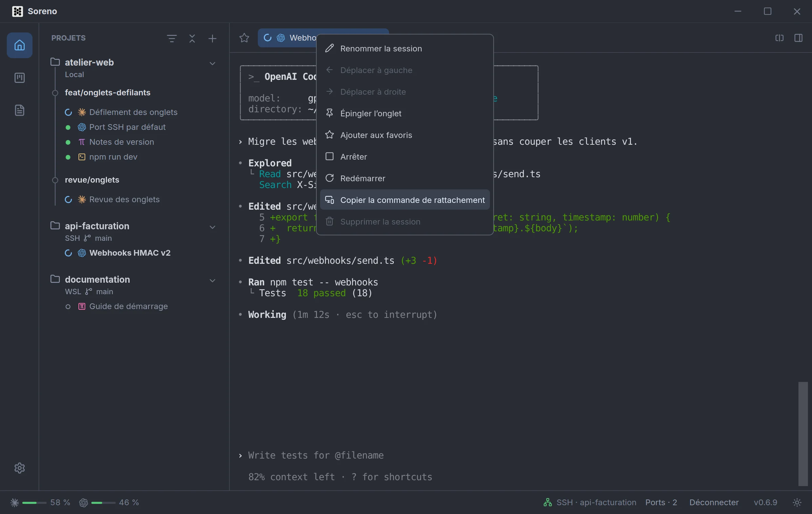Click the OpenAI usage icon showing 46 %

point(84,503)
